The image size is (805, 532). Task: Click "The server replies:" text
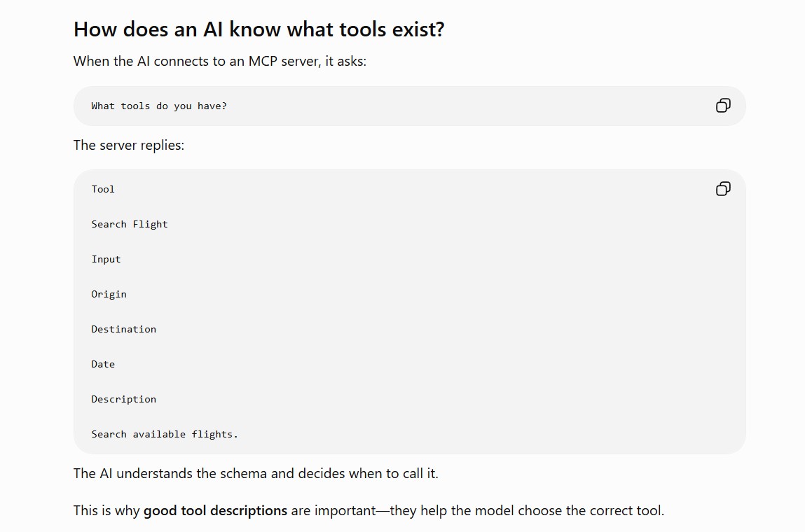pos(129,145)
